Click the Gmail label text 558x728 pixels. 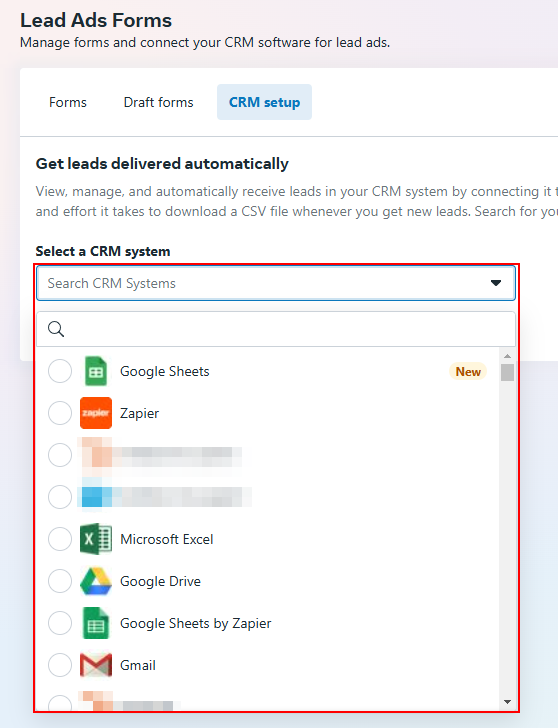click(138, 665)
